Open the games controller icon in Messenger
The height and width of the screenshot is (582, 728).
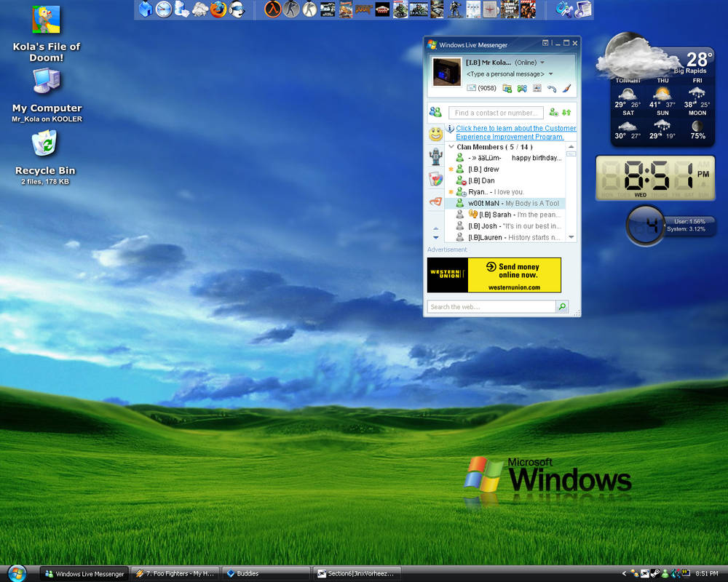point(522,88)
